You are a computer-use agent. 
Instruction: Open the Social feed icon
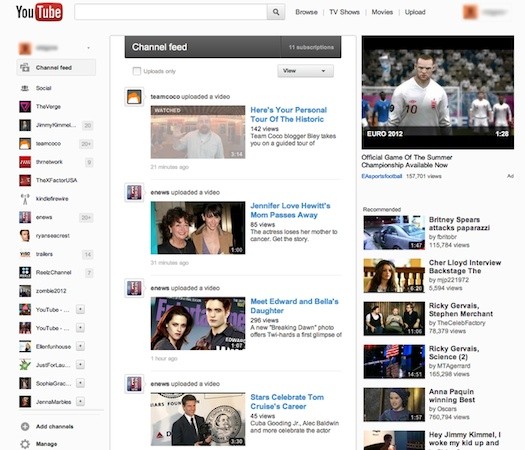pyautogui.click(x=25, y=88)
